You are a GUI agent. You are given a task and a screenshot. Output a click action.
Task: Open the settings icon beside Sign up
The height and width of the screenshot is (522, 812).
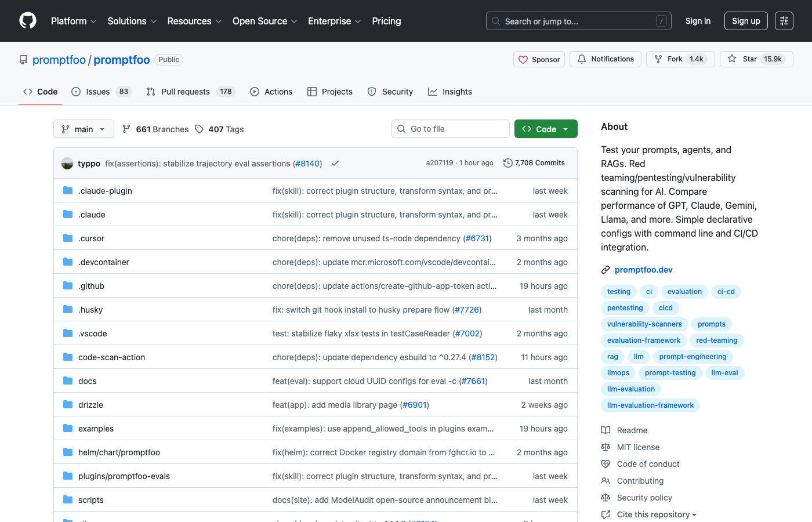click(784, 21)
